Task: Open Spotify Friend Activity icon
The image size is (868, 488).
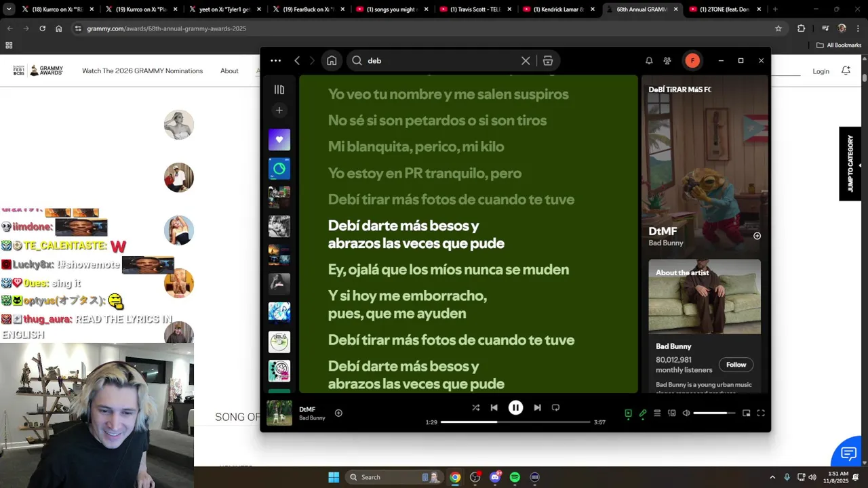Action: coord(667,60)
